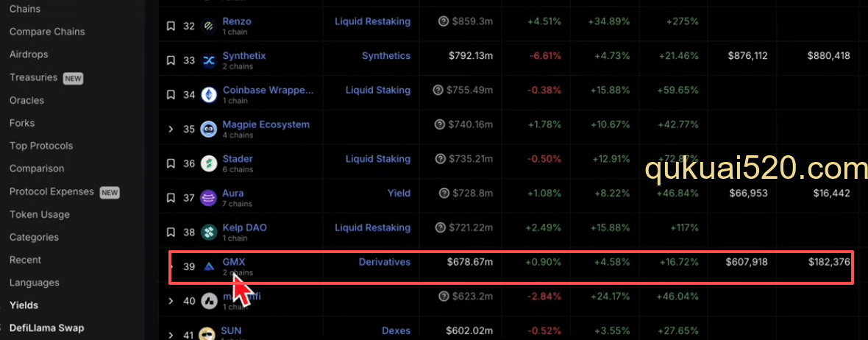This screenshot has width=868, height=340.
Task: Click Magpie Ecosystem TVL question mark icon
Action: click(x=441, y=124)
